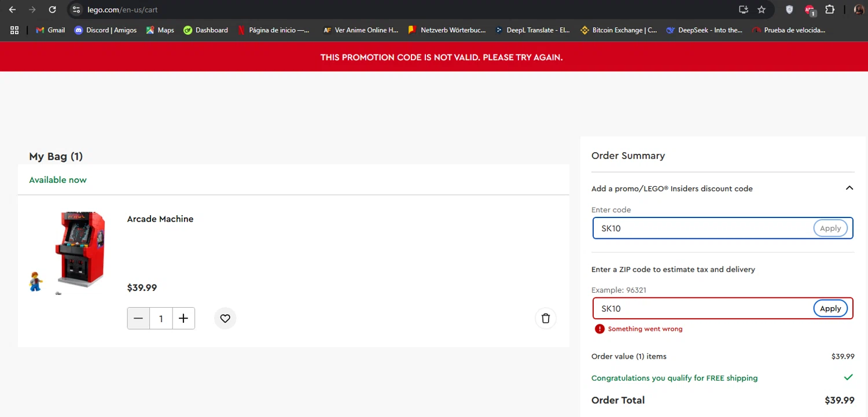
Task: Click the green free shipping checkmark
Action: tap(848, 377)
